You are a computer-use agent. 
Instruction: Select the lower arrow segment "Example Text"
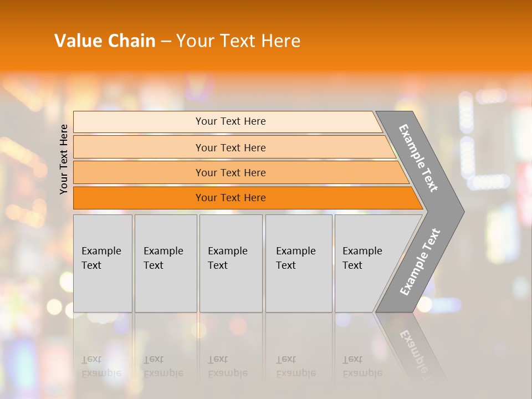click(x=420, y=262)
